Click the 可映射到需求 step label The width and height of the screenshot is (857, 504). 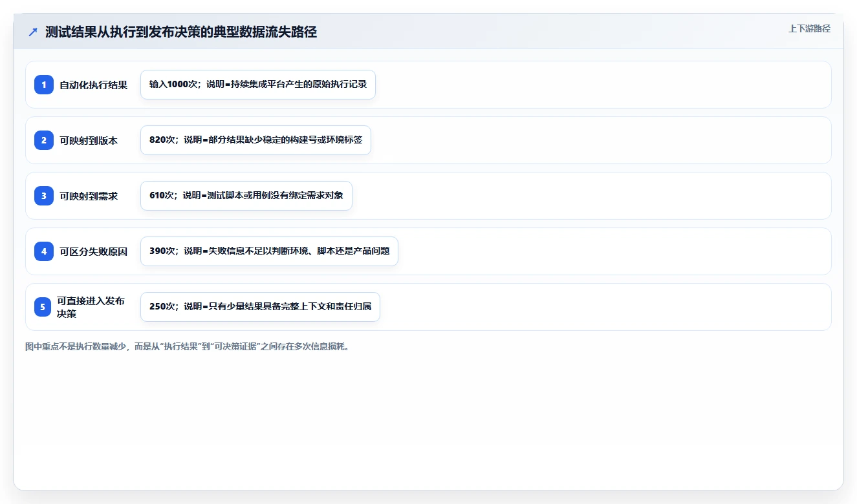pyautogui.click(x=89, y=196)
